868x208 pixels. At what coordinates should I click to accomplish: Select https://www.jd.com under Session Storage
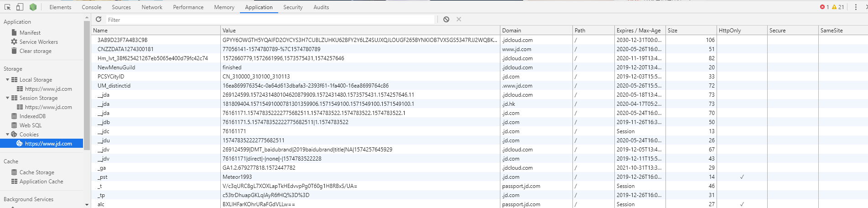[48, 107]
